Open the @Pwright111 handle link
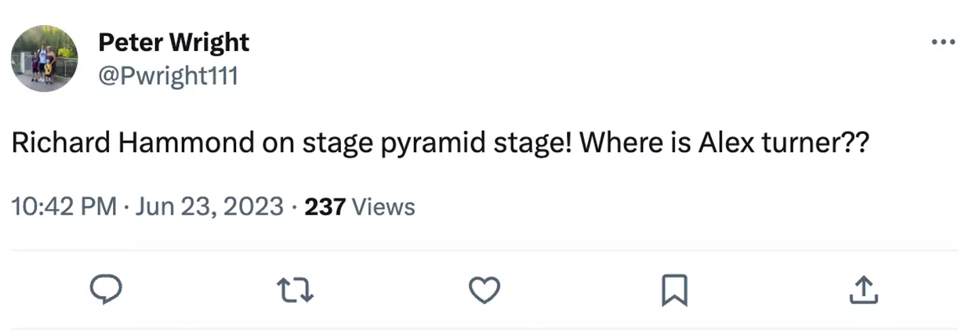The height and width of the screenshot is (333, 980). 168,76
